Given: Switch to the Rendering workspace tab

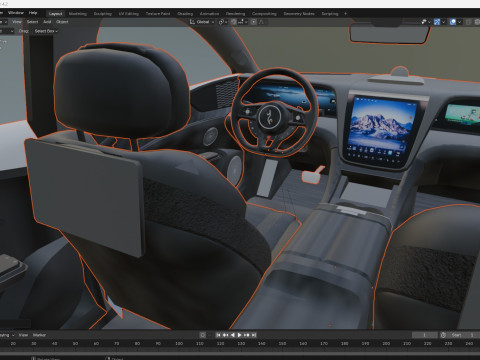Looking at the screenshot, I should click(x=235, y=14).
